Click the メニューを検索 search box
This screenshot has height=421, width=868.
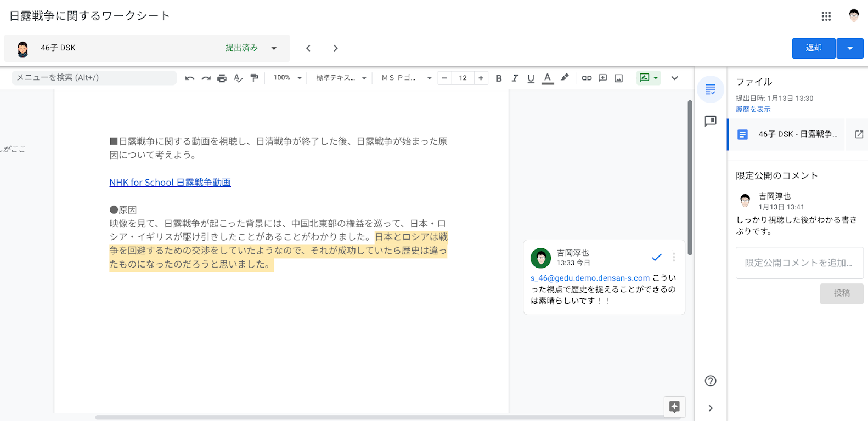tap(94, 78)
